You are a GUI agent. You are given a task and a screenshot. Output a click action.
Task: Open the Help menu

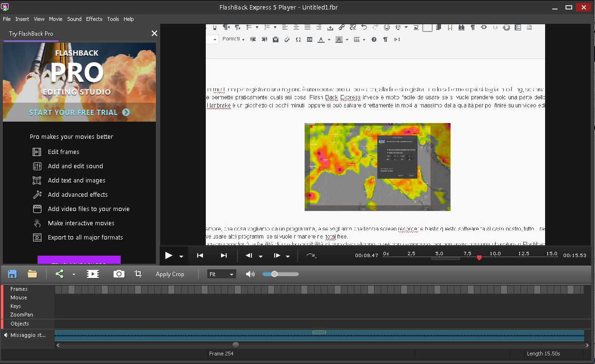tap(129, 19)
